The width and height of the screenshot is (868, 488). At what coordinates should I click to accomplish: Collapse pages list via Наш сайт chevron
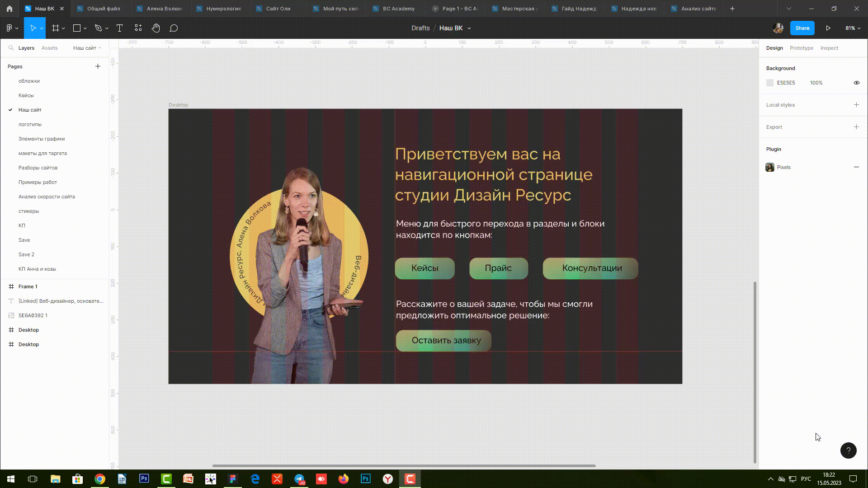100,48
